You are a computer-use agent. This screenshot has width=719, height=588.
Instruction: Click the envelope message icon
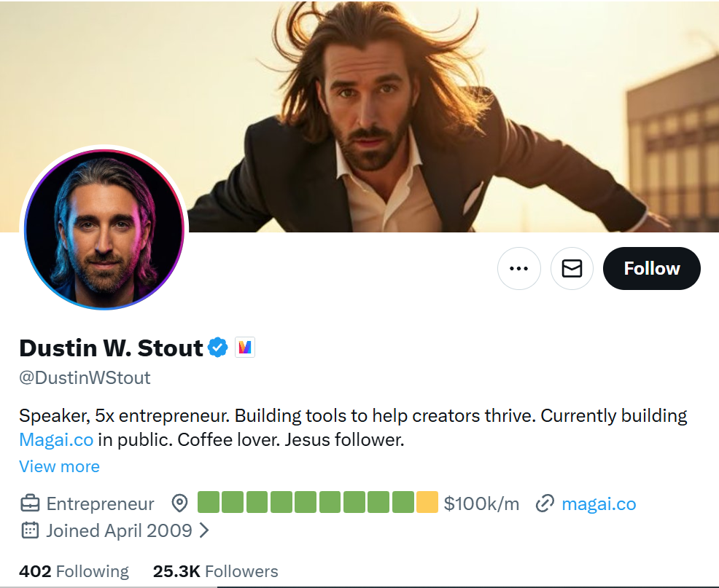point(572,269)
